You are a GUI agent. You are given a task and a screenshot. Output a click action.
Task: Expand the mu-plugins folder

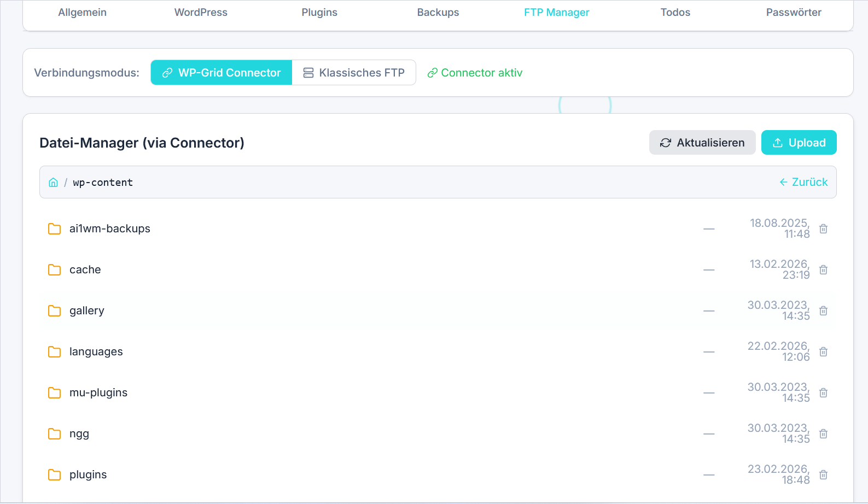pyautogui.click(x=98, y=393)
